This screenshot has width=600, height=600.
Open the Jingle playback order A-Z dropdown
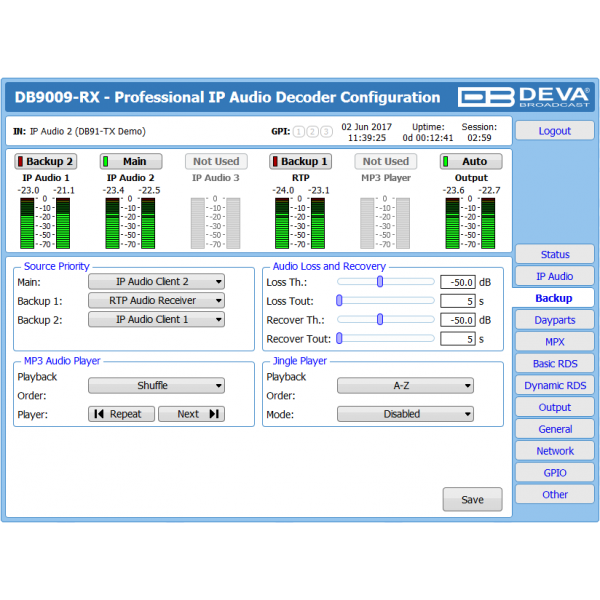click(x=405, y=386)
